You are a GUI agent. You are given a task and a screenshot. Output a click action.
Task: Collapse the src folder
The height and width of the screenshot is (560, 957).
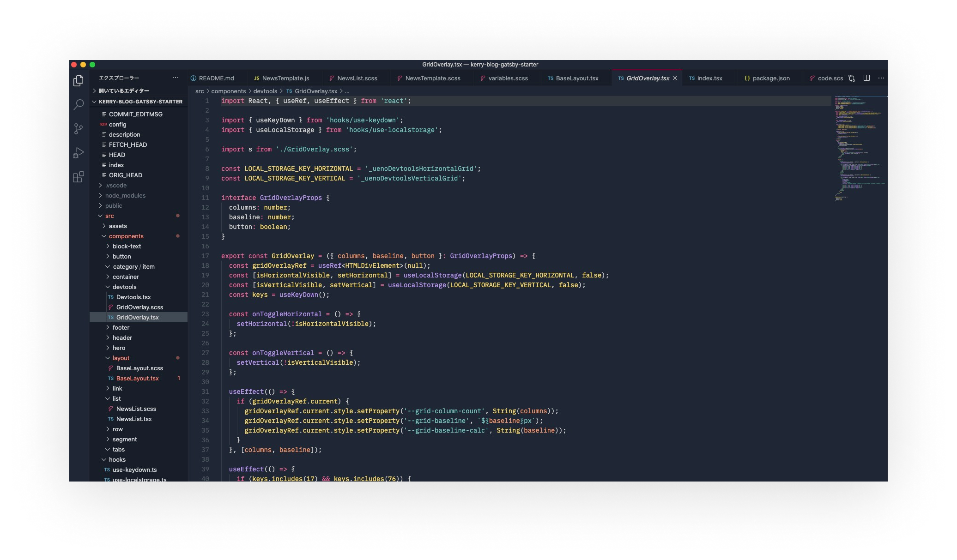[x=109, y=216]
